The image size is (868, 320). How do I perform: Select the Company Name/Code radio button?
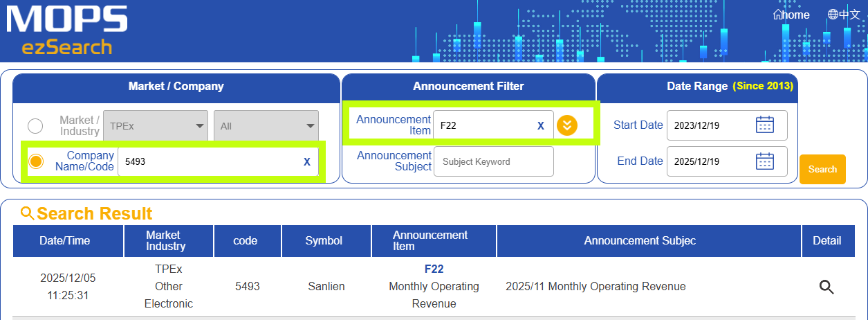click(x=35, y=161)
